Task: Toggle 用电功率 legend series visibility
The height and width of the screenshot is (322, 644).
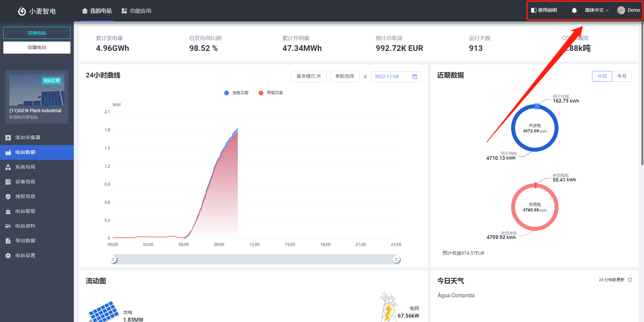Action: (271, 93)
